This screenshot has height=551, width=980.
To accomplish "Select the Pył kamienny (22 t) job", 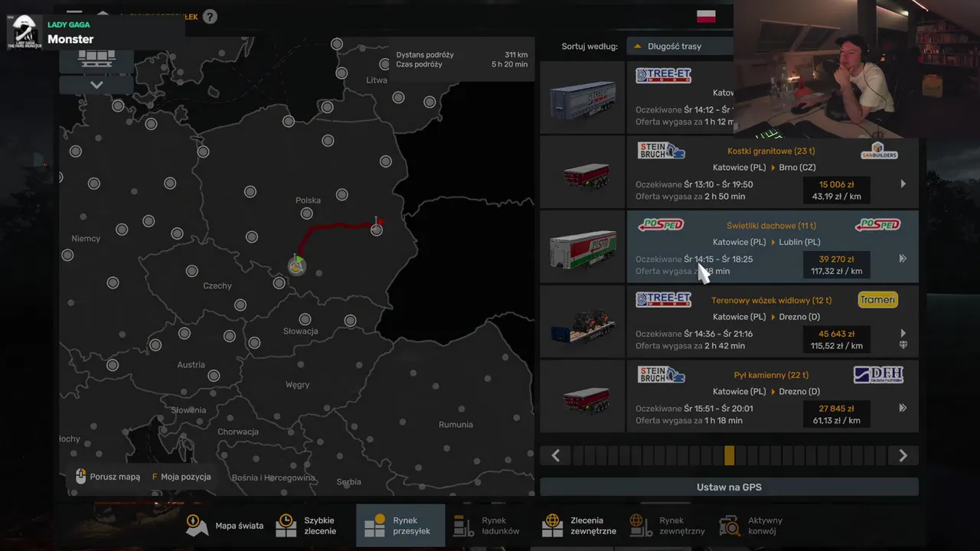I will [x=771, y=375].
